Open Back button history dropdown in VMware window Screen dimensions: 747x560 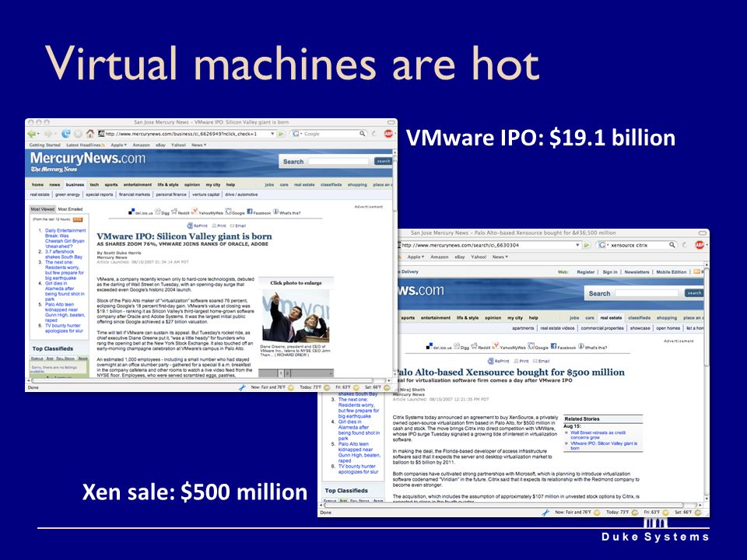[38, 135]
